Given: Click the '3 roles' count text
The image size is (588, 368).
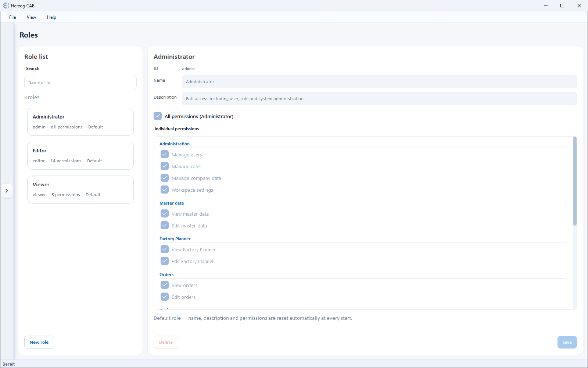Looking at the screenshot, I should [32, 97].
